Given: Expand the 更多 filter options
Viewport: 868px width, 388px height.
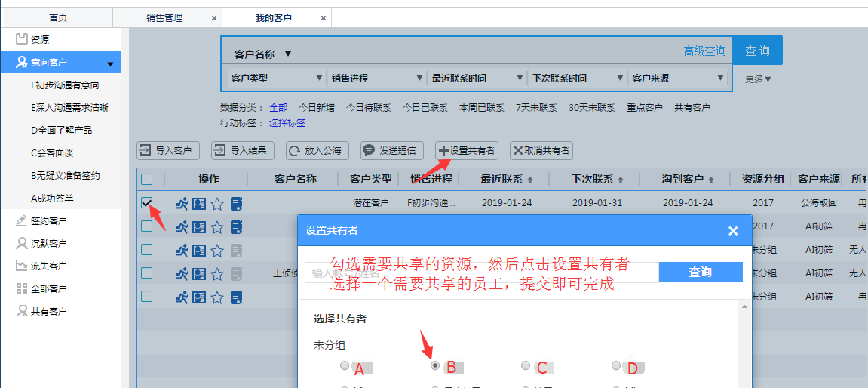Looking at the screenshot, I should 758,79.
